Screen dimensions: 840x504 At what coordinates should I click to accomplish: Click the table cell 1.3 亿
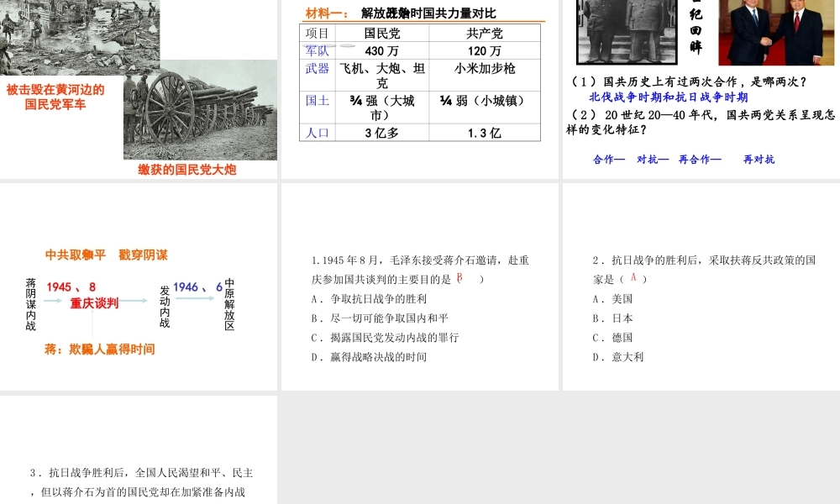(485, 133)
